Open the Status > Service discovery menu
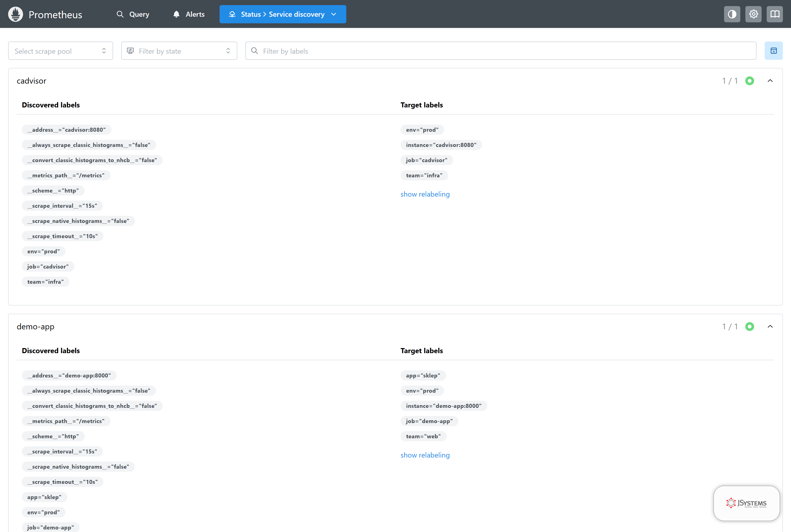Screen dimensions: 791x532 [283, 14]
